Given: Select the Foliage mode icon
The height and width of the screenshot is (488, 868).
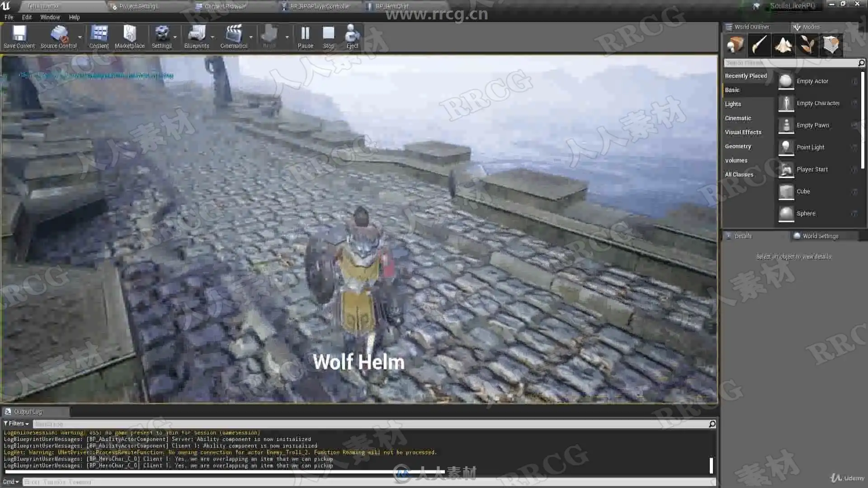Looking at the screenshot, I should tap(807, 45).
